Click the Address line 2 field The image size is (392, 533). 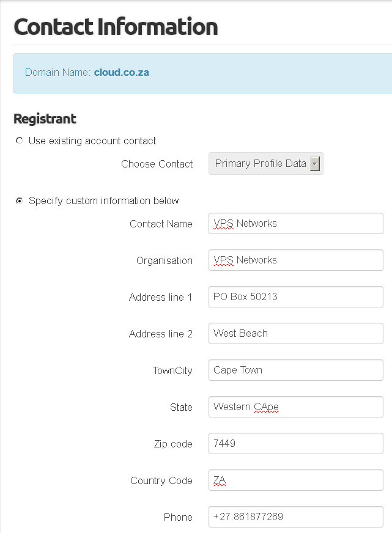[296, 334]
